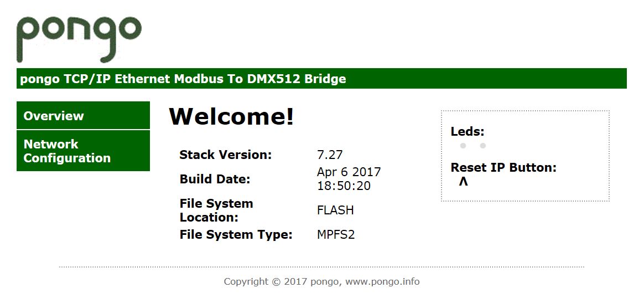Click the green Modbus To DMX512 Bridge banner

321,79
